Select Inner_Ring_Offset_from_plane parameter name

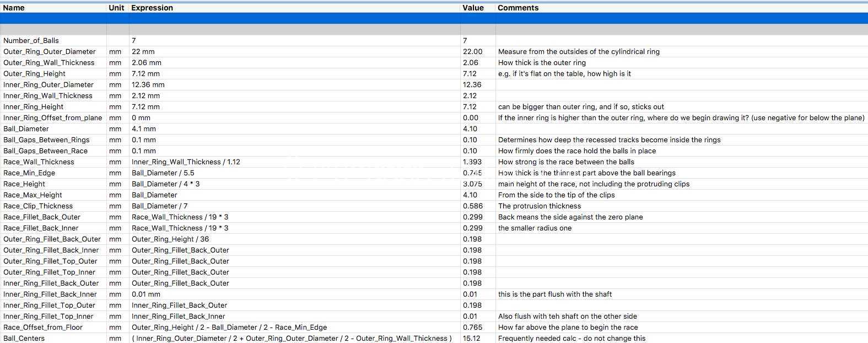[53, 117]
